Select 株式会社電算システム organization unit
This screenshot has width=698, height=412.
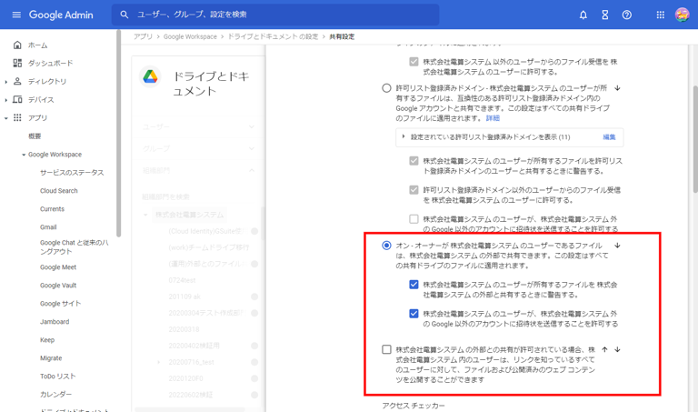coord(189,214)
